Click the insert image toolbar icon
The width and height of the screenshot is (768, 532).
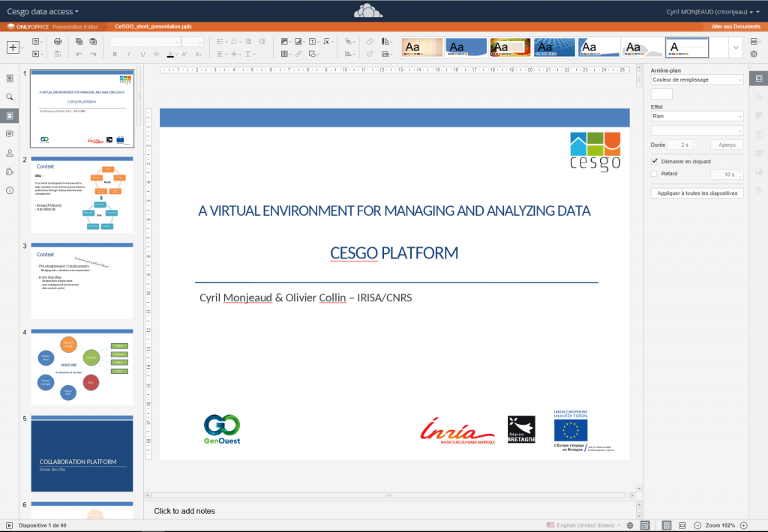(x=284, y=42)
